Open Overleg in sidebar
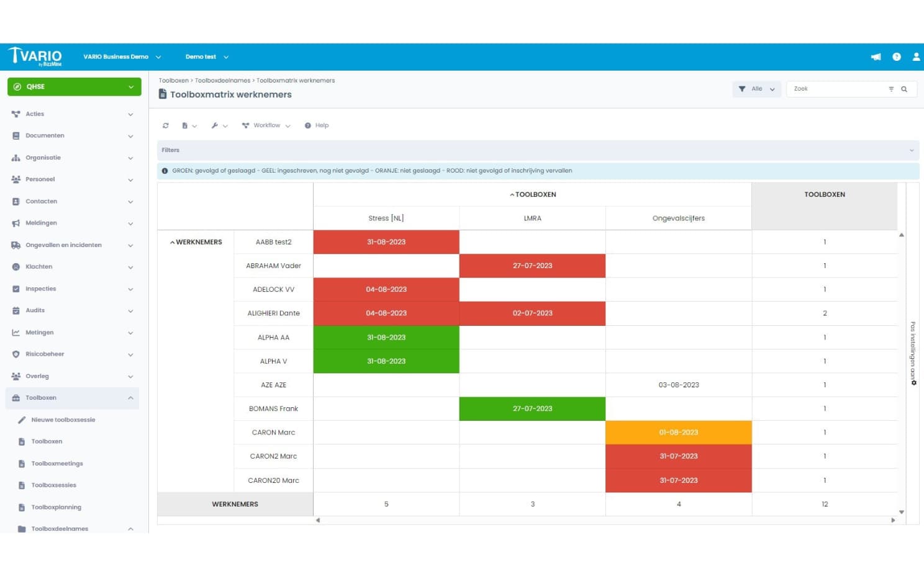924x576 pixels. pyautogui.click(x=37, y=376)
